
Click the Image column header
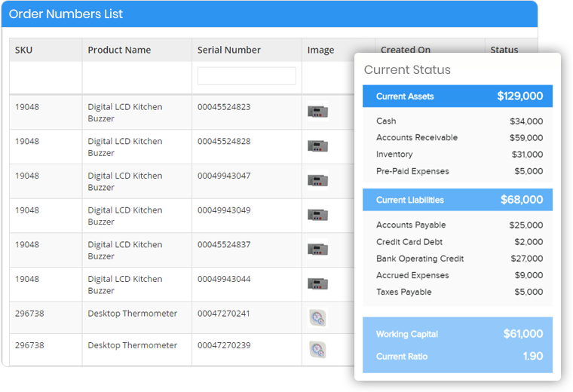[x=320, y=50]
